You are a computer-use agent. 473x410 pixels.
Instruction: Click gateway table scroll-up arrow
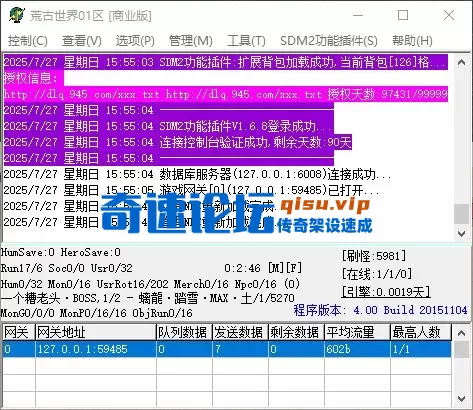pyautogui.click(x=462, y=332)
